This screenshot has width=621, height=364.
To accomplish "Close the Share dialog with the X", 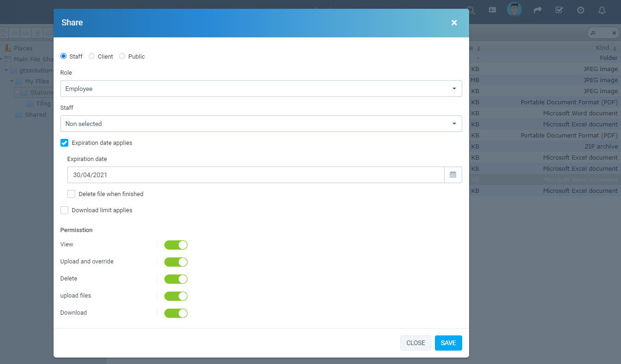I will pyautogui.click(x=454, y=23).
